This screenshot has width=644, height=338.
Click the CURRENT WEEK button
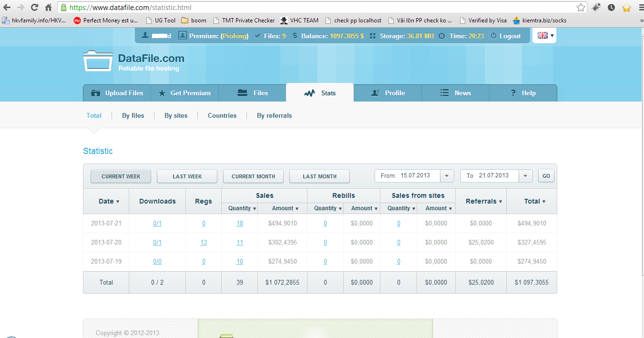(121, 176)
